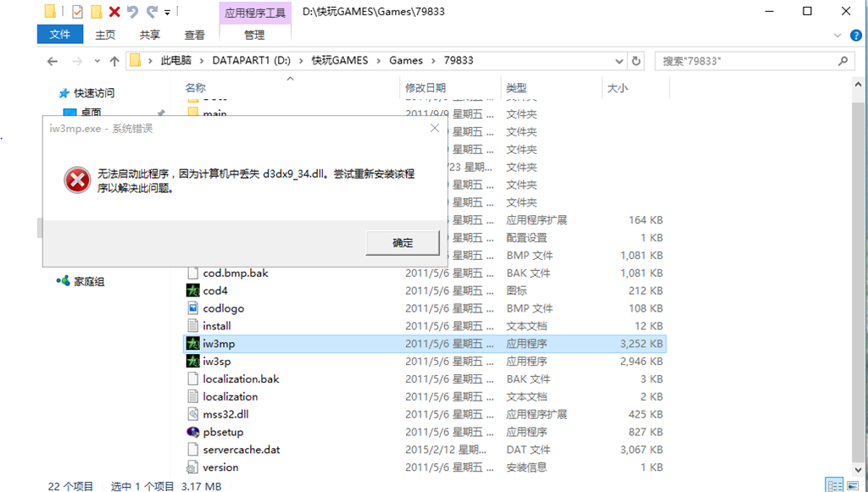
Task: Click the OK (确定) button in the error dialog
Action: coord(403,243)
